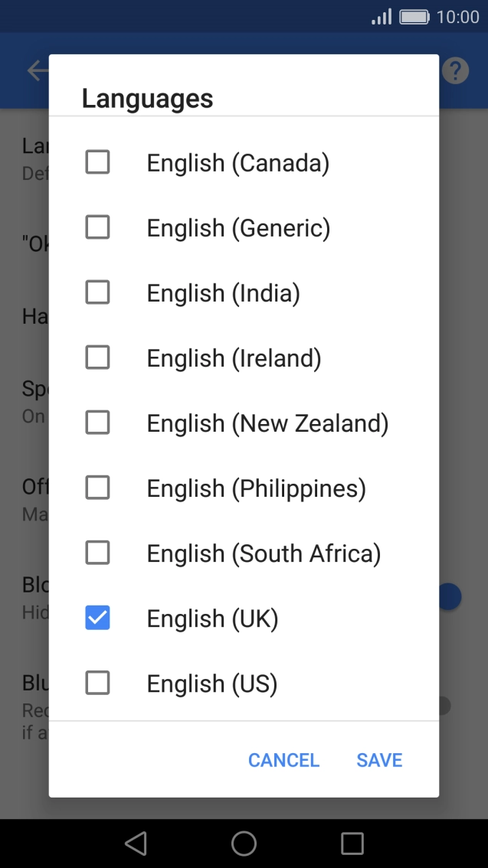Image resolution: width=488 pixels, height=868 pixels.
Task: Enable English (Generic)
Action: (97, 227)
